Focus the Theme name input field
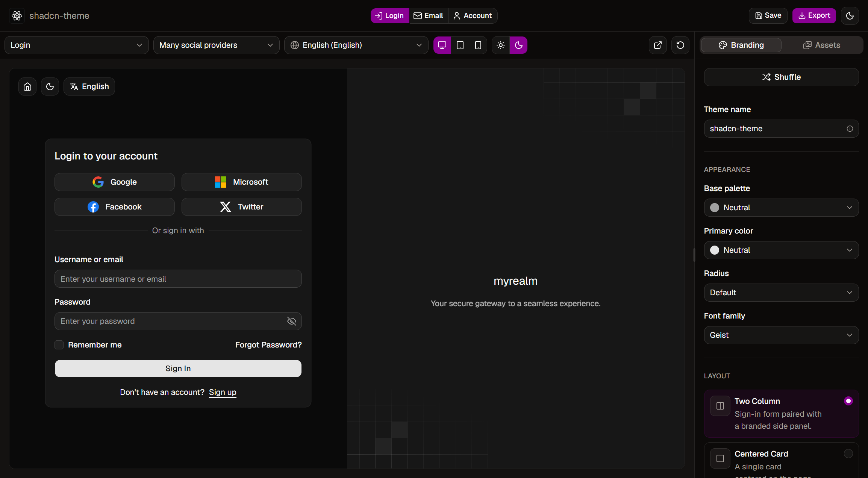This screenshot has height=478, width=868. [x=781, y=129]
